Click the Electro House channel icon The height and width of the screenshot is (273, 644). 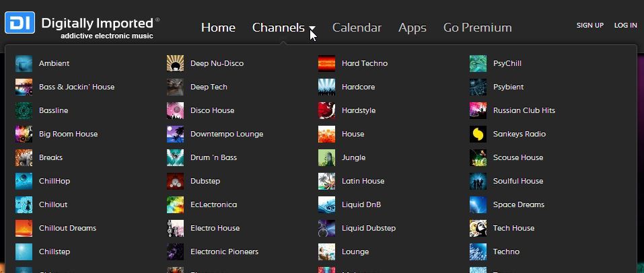pos(176,228)
